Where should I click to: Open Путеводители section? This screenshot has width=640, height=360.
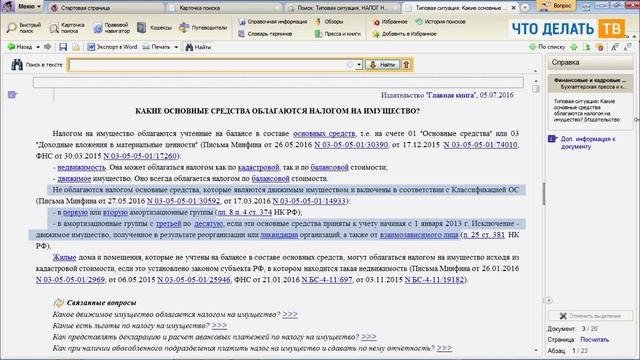click(203, 28)
